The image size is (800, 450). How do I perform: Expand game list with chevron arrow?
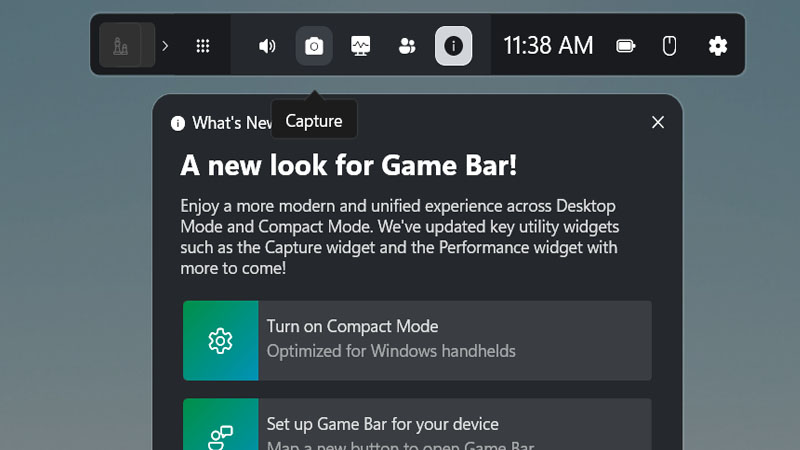coord(166,46)
